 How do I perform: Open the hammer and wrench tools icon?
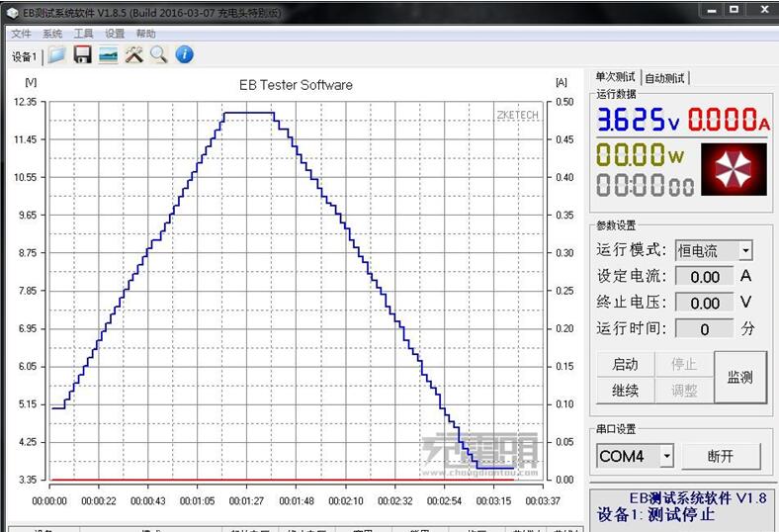tap(134, 55)
